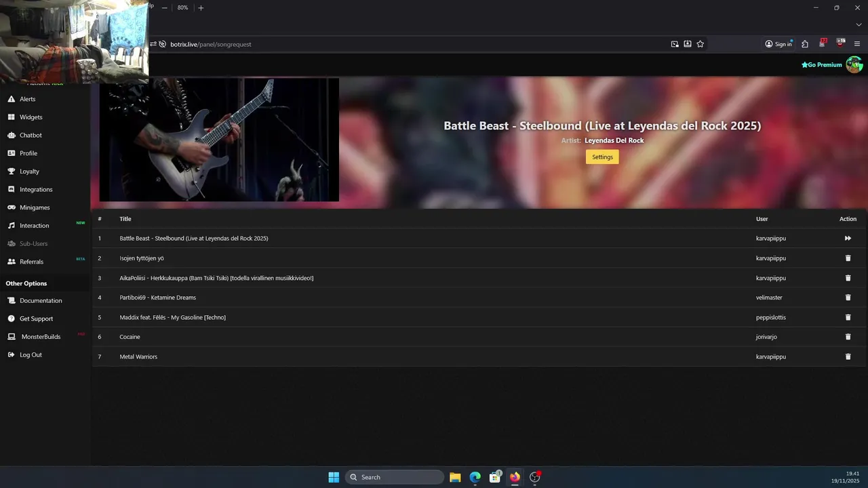
Task: Sign in to Firefox account
Action: pos(778,44)
